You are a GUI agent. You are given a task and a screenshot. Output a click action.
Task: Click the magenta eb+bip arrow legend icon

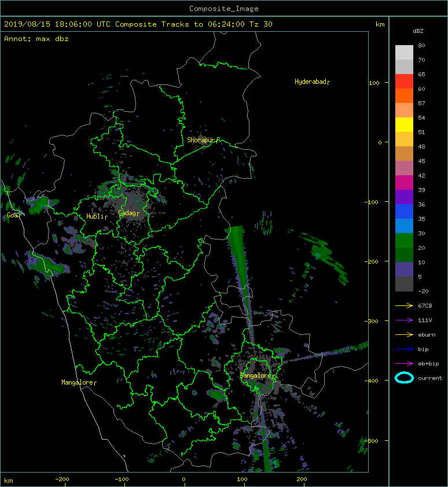click(404, 364)
